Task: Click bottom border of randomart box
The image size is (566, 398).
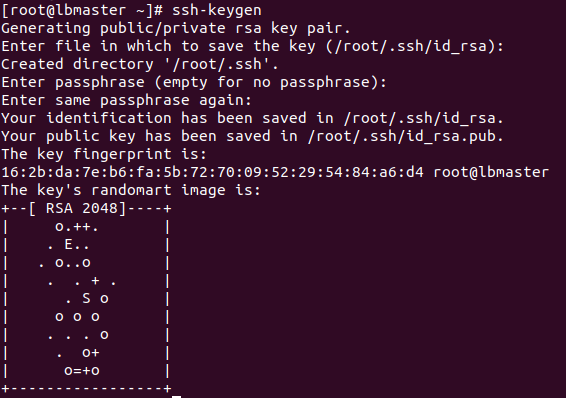Action: (86, 389)
